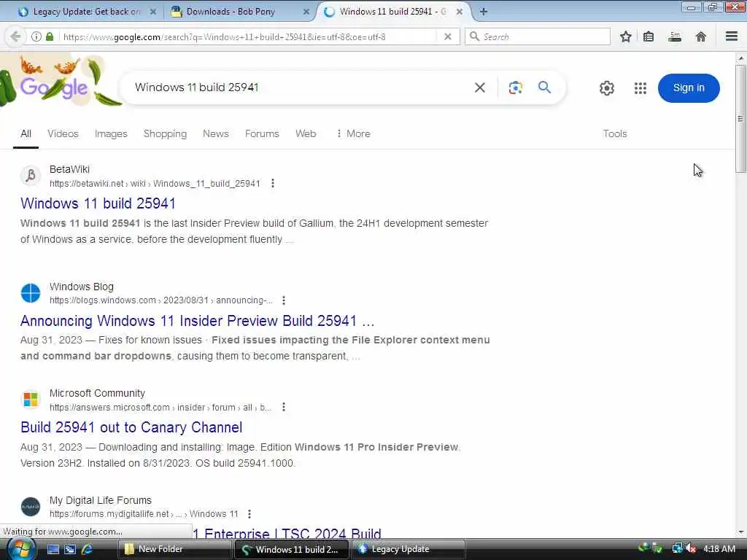This screenshot has width=747, height=560.
Task: Open Build 25941 out to Canary Channel
Action: [x=131, y=427]
